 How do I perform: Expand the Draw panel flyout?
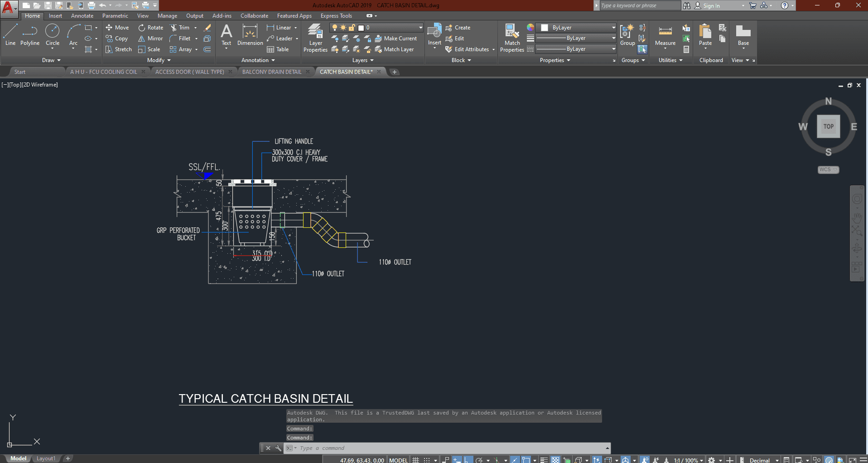tap(51, 60)
